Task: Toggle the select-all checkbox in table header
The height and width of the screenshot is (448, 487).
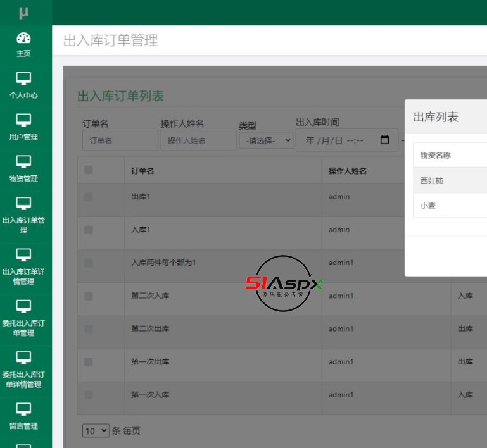Action: point(88,170)
